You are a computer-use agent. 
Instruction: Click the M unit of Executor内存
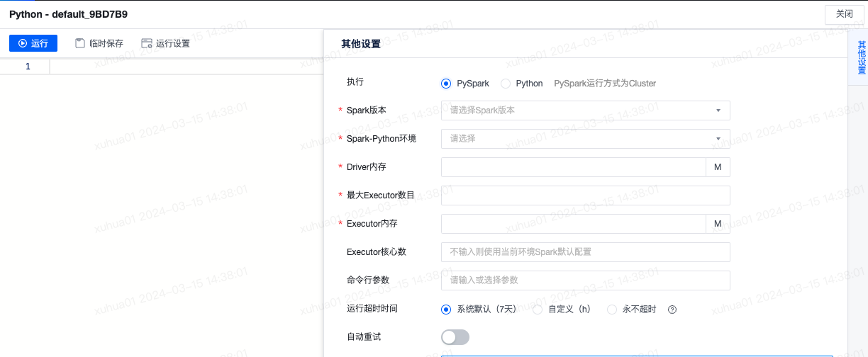718,224
